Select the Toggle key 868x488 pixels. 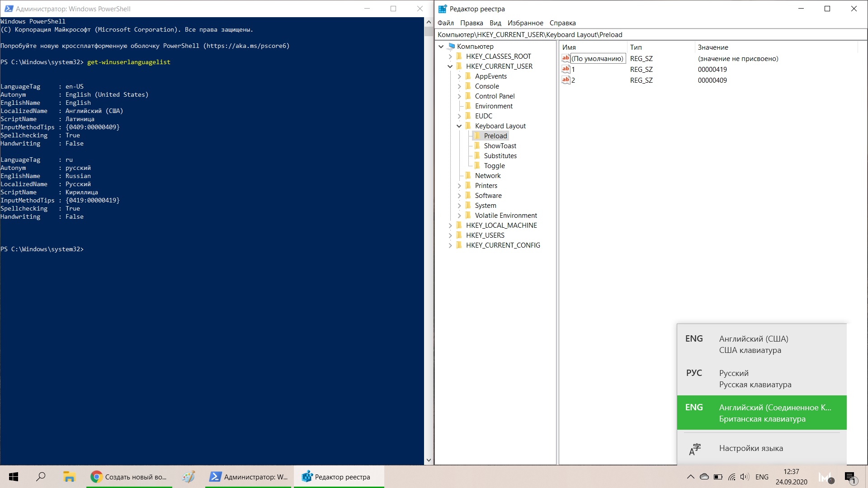tap(494, 166)
